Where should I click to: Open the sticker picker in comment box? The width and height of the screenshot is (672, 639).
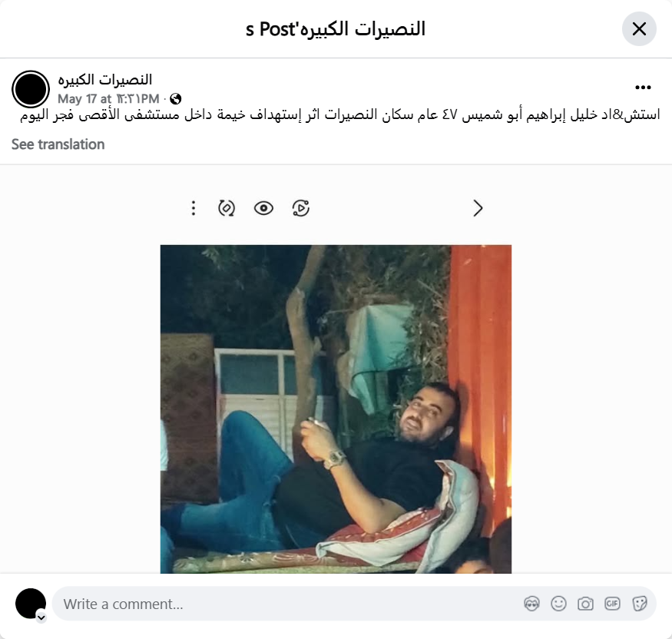click(639, 604)
